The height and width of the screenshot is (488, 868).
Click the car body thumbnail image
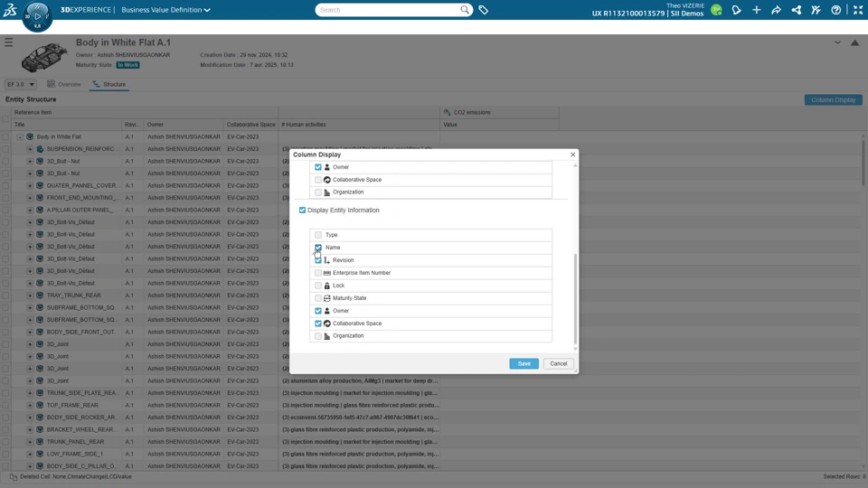[44, 56]
